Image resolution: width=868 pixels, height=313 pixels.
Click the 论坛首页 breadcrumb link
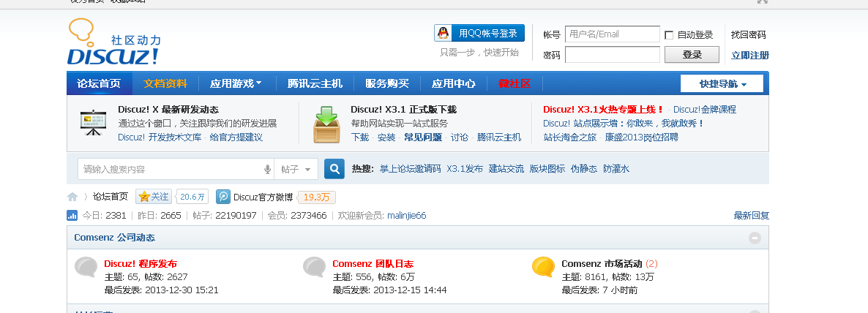tap(111, 196)
